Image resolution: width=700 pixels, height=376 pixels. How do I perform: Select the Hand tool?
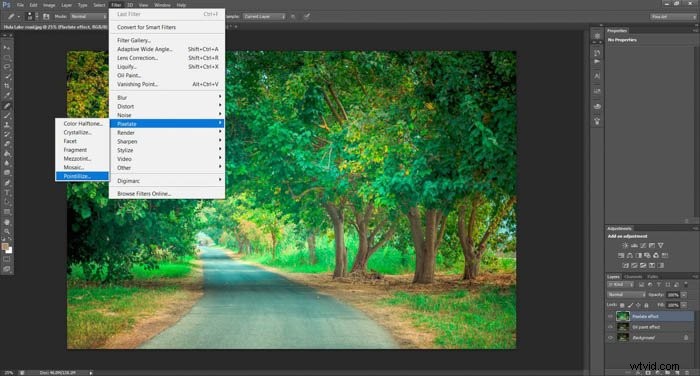tap(7, 222)
